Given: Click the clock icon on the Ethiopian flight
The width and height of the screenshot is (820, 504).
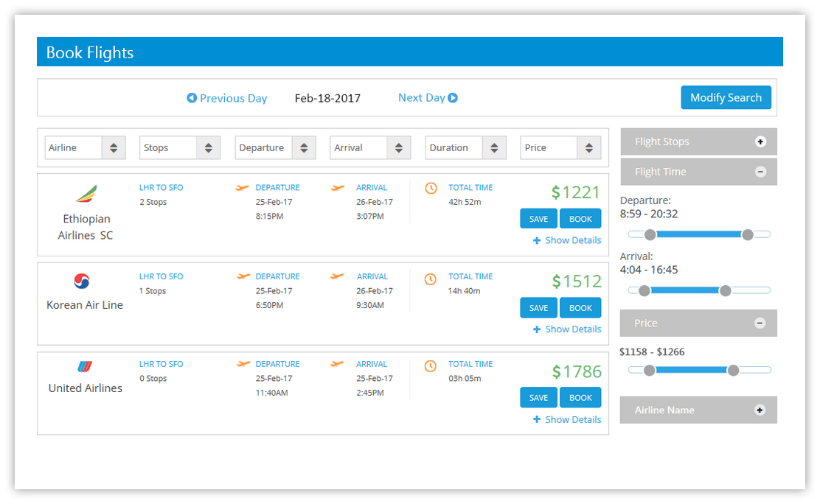Looking at the screenshot, I should pyautogui.click(x=431, y=189).
